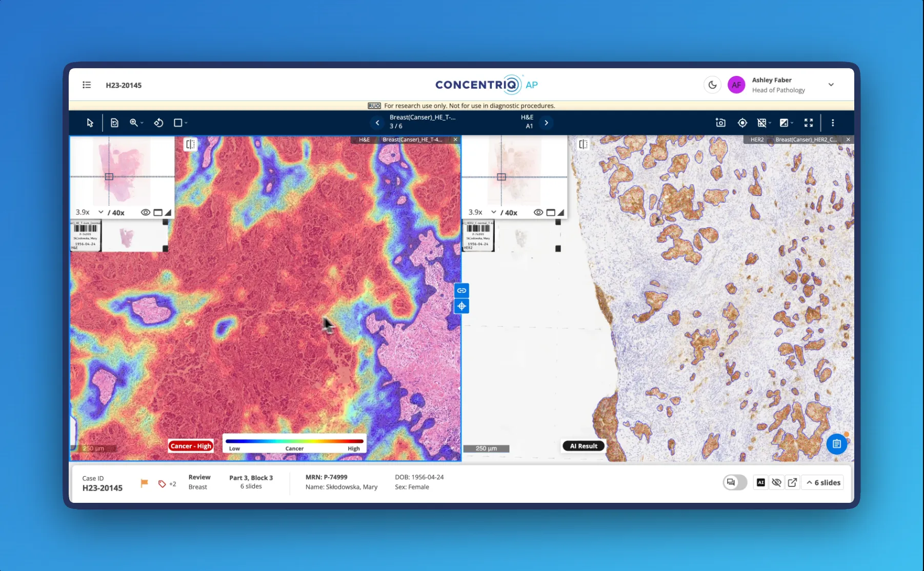Click the window icon in H&E navigator

click(158, 213)
